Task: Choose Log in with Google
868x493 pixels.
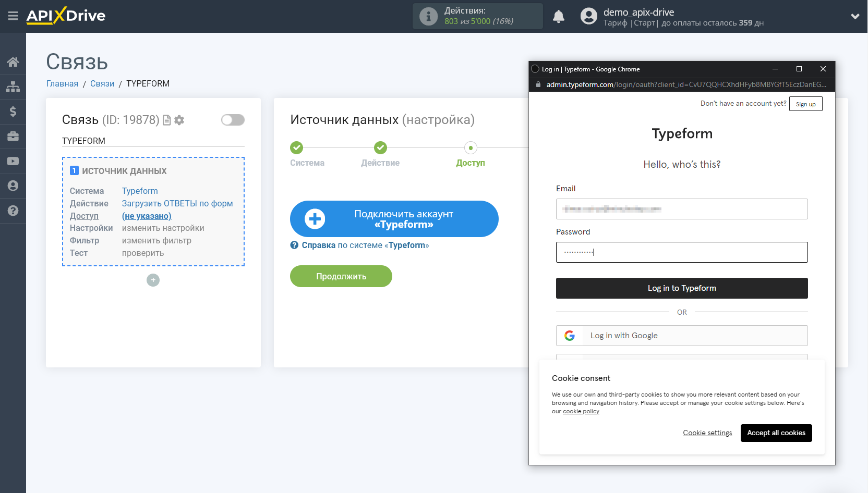Action: click(682, 336)
